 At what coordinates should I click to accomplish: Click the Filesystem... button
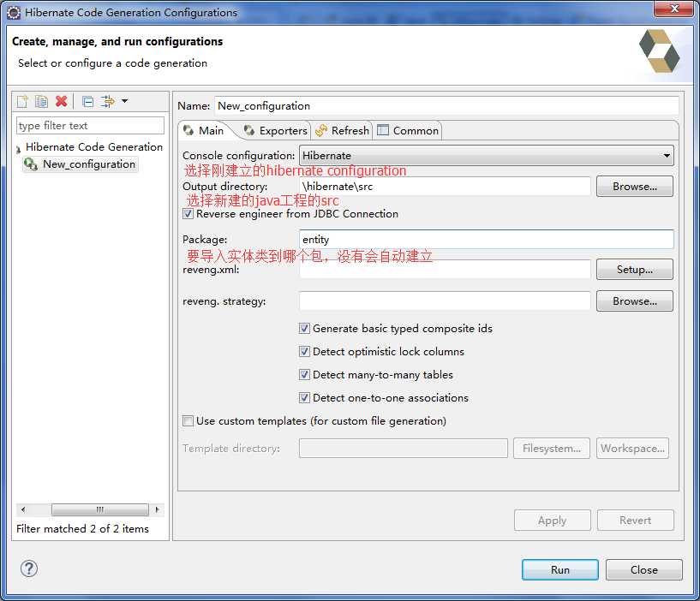552,449
